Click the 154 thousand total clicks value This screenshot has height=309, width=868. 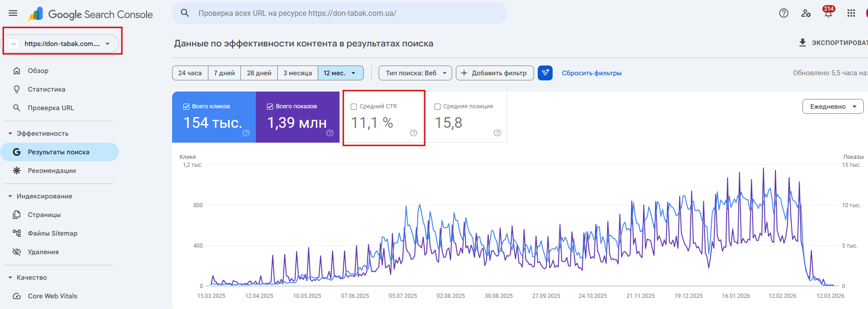point(213,123)
